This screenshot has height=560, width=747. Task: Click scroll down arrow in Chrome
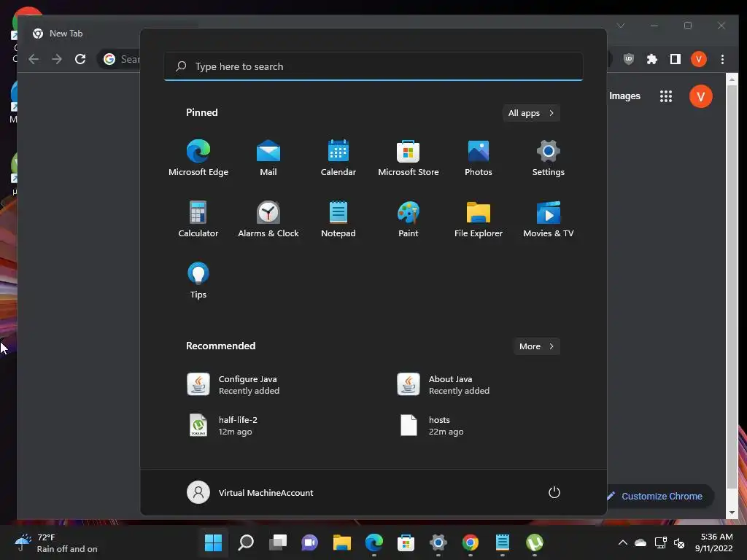click(x=732, y=513)
